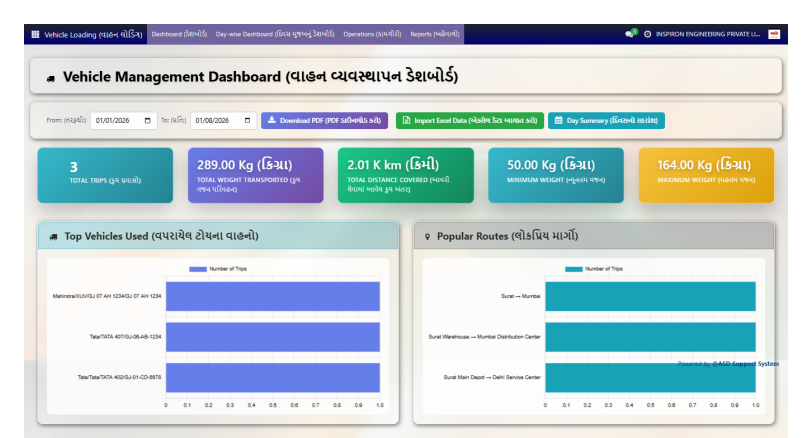Click the Vehicle Loading app title
The width and height of the screenshot is (812, 438).
pyautogui.click(x=93, y=35)
